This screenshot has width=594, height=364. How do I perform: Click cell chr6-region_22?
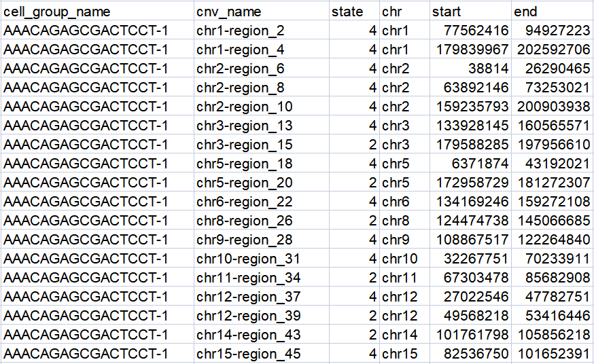(x=262, y=201)
